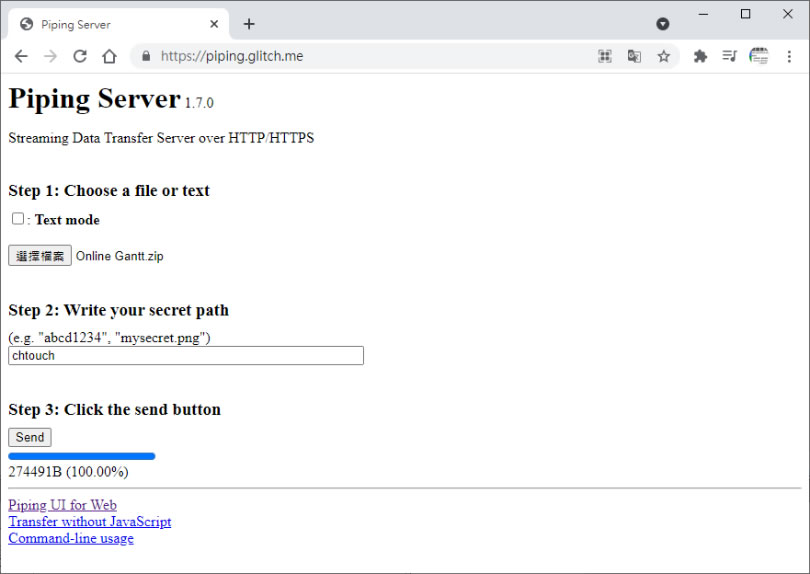Open the profile avatar icon
810x574 pixels.
(759, 56)
